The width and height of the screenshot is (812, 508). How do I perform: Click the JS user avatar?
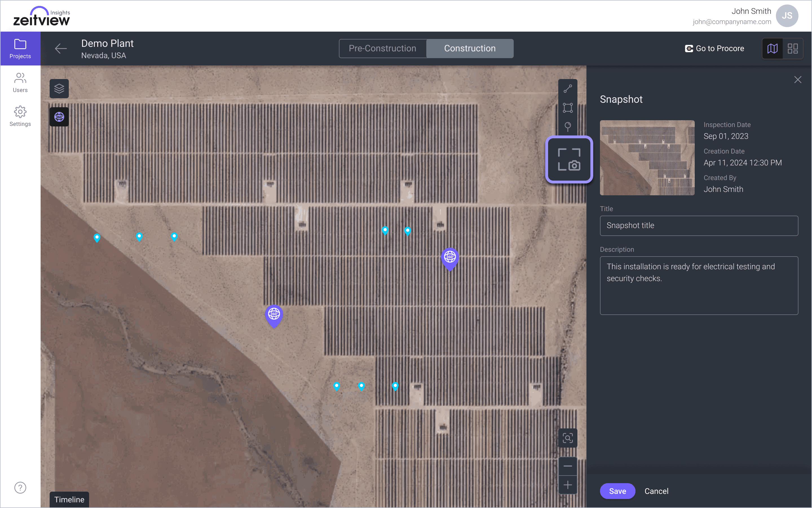[787, 16]
